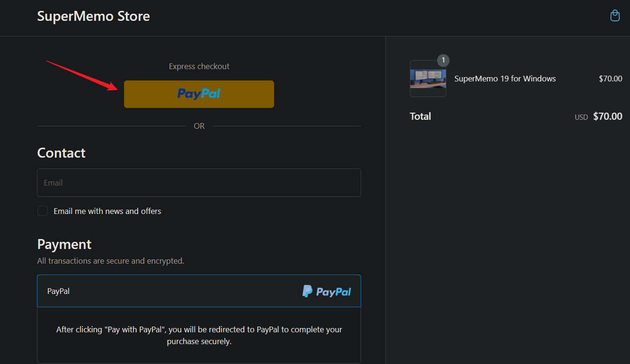Click the $70.00 item price
Screen dimensions: 630x364
coord(610,79)
